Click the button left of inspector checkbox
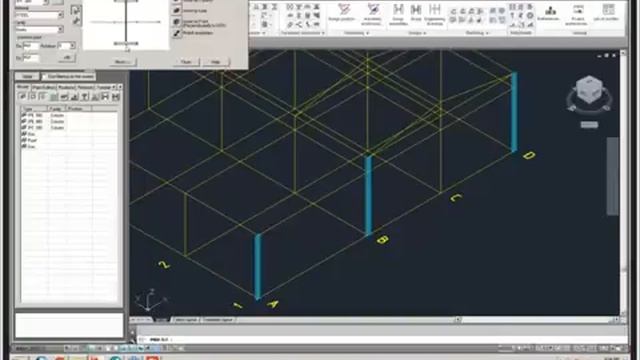The height and width of the screenshot is (360, 640). coord(27,76)
